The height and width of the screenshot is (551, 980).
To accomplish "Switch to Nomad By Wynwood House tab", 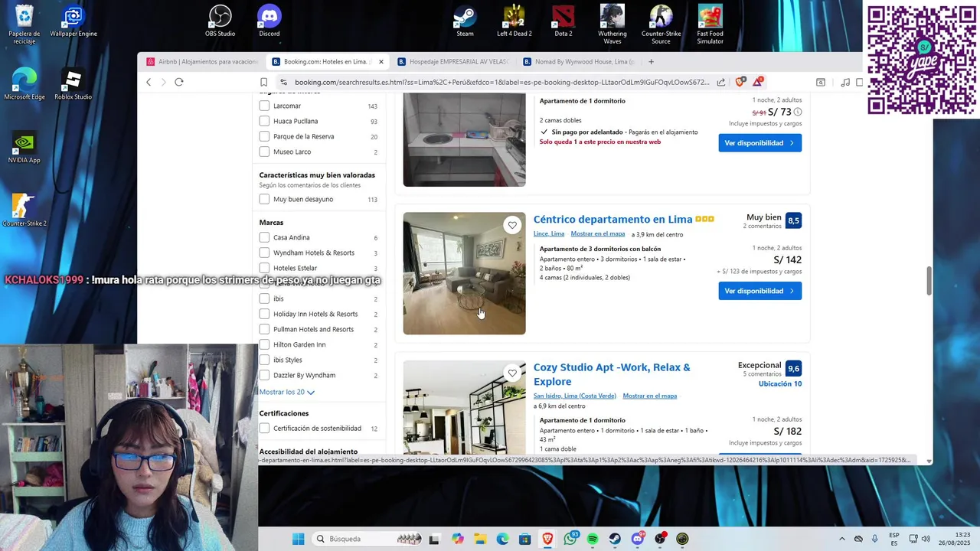I will [x=578, y=61].
